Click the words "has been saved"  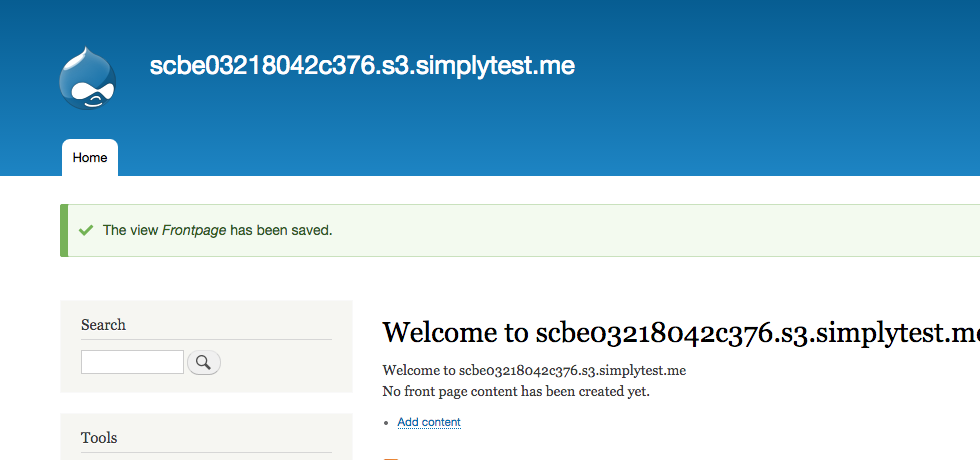281,230
